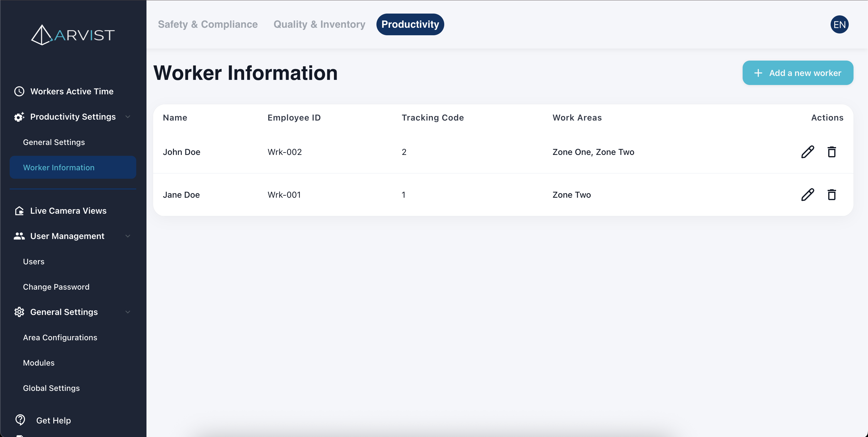Delete Jane Doe using trash icon
868x437 pixels.
832,195
